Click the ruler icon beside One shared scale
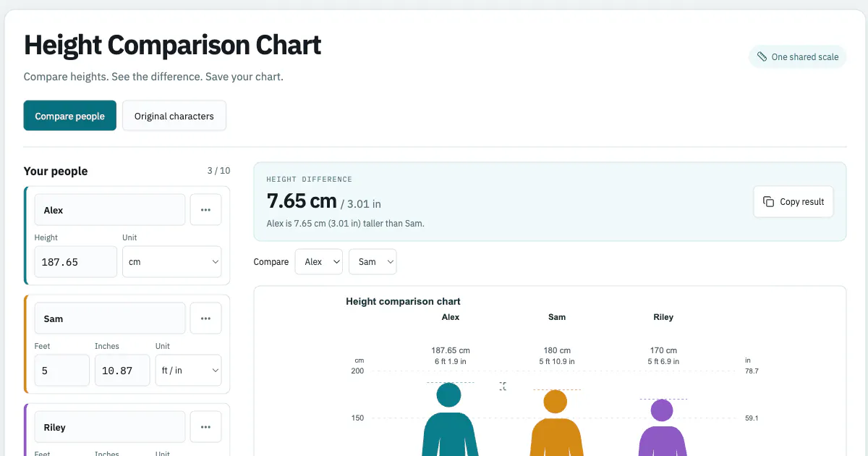This screenshot has height=456, width=868. point(762,56)
